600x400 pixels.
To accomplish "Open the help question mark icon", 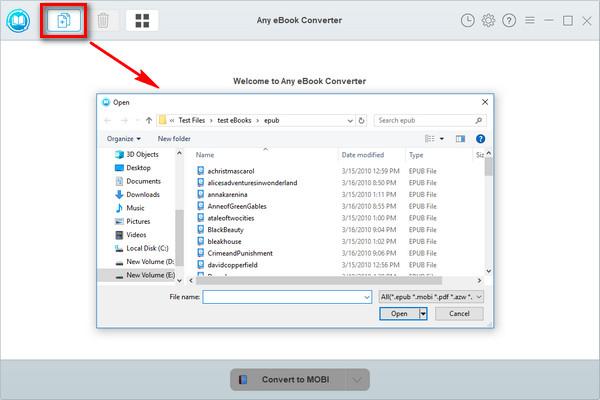I will pos(509,20).
